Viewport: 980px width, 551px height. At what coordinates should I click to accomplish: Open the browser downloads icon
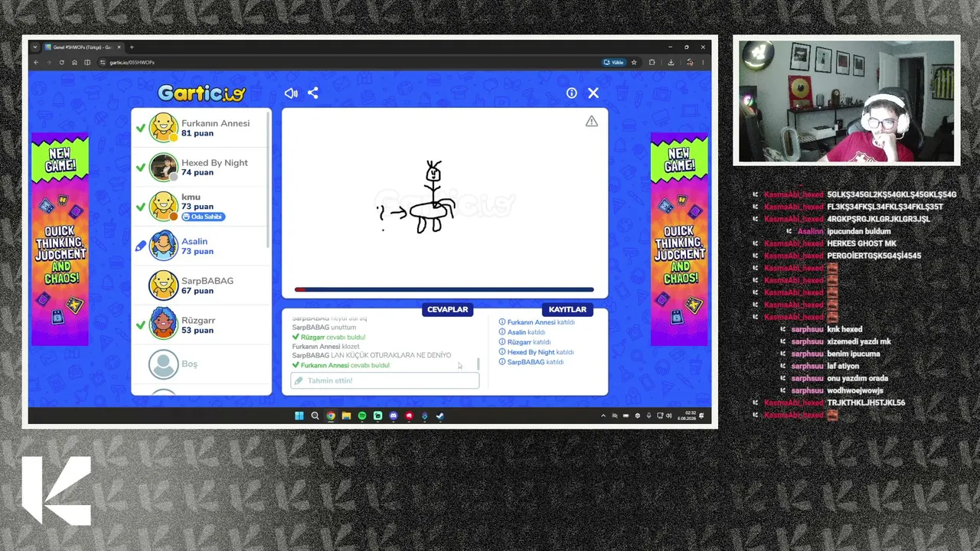pyautogui.click(x=671, y=62)
